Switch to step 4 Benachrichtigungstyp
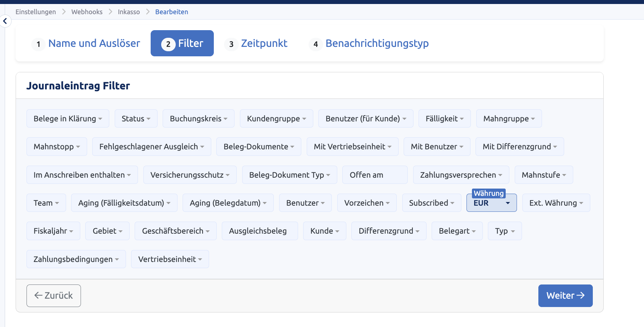The height and width of the screenshot is (327, 644). click(x=369, y=44)
